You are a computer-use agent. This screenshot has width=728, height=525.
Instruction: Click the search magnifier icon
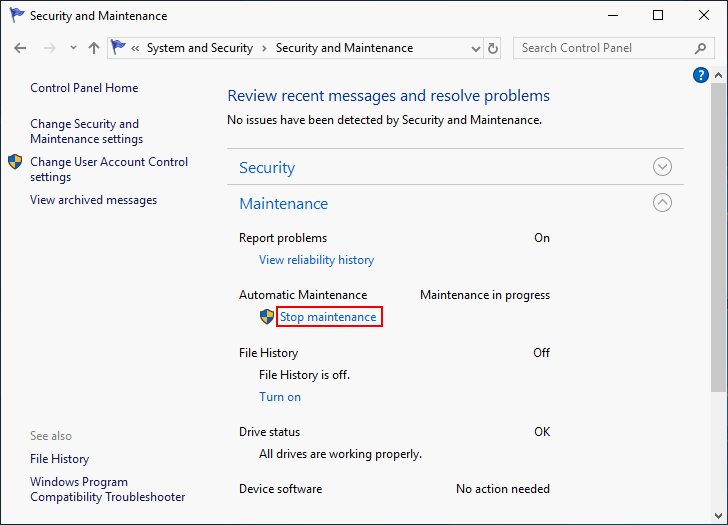700,48
